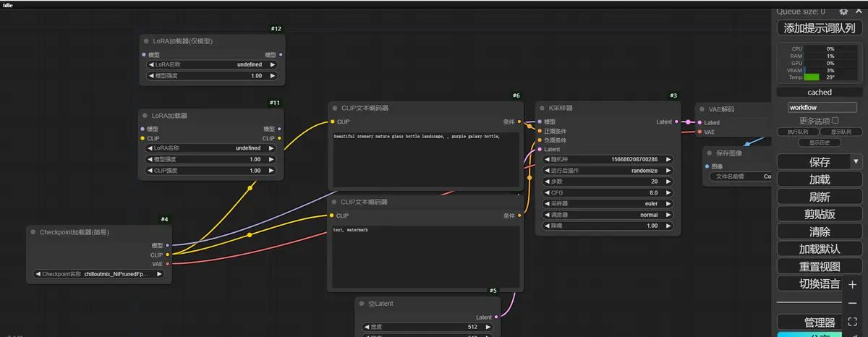This screenshot has width=868, height=337.
Task: Click the workflow name input field
Action: point(822,108)
